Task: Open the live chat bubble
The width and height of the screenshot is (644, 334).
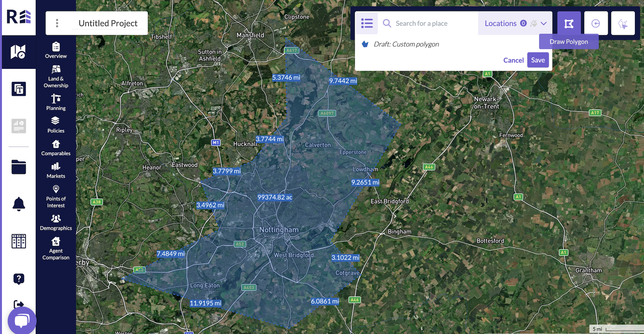Action: 22,320
